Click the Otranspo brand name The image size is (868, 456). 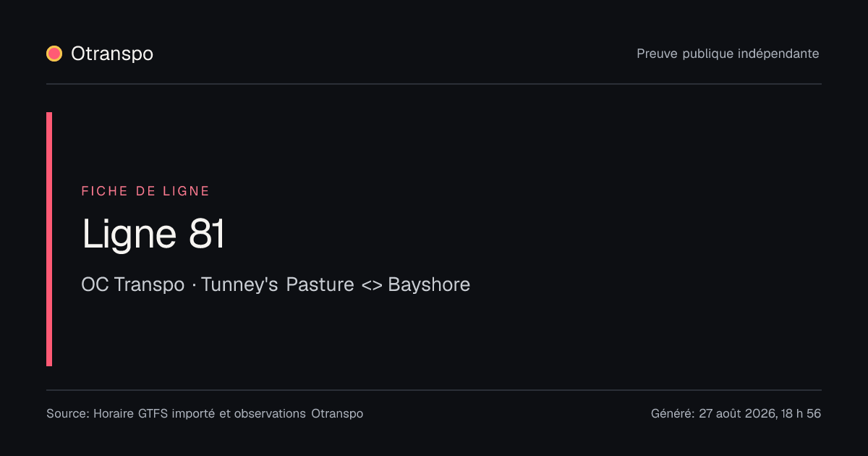click(112, 54)
